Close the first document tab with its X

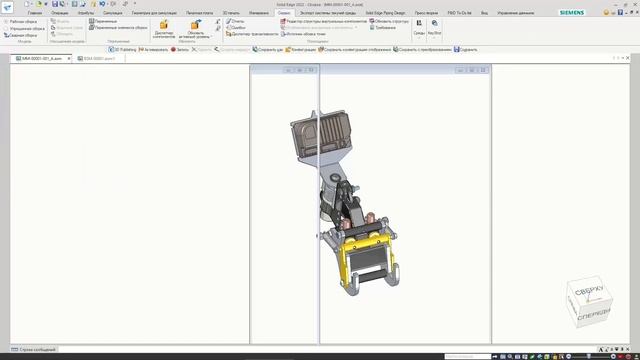pos(69,59)
